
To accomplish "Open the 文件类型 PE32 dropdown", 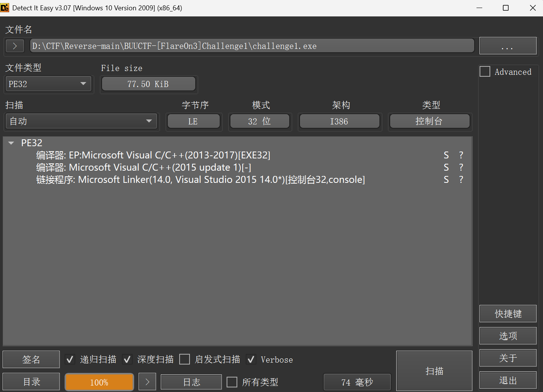I will [48, 84].
